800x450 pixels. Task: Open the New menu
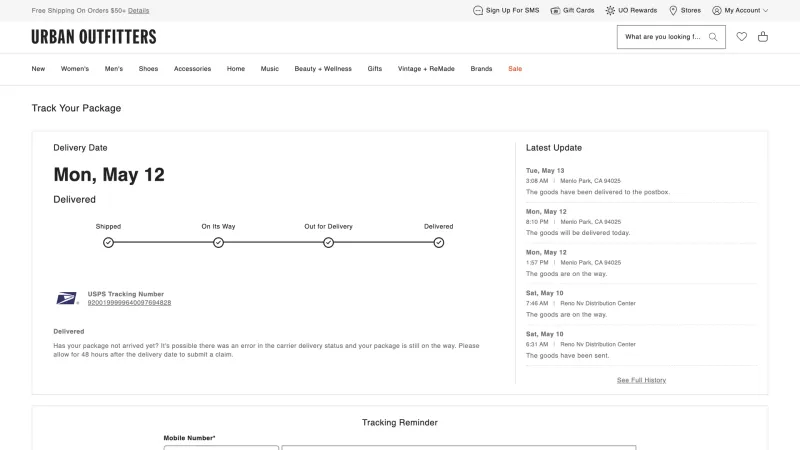(x=38, y=68)
